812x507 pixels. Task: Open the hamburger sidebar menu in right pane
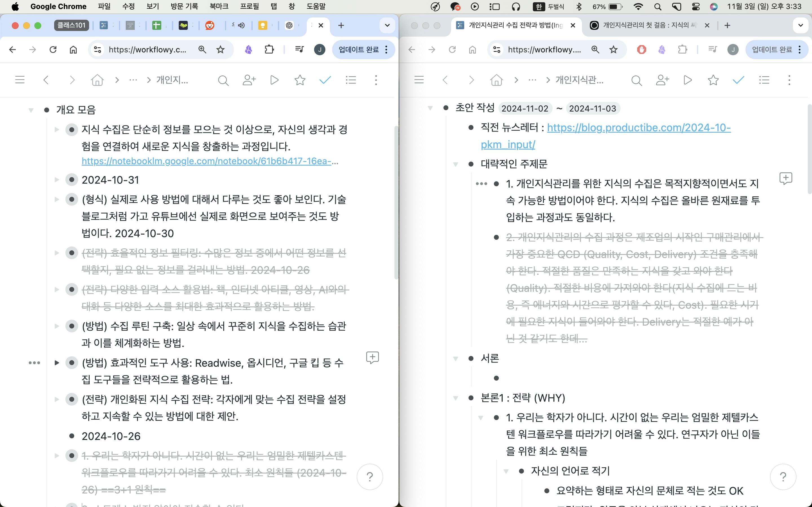click(419, 80)
